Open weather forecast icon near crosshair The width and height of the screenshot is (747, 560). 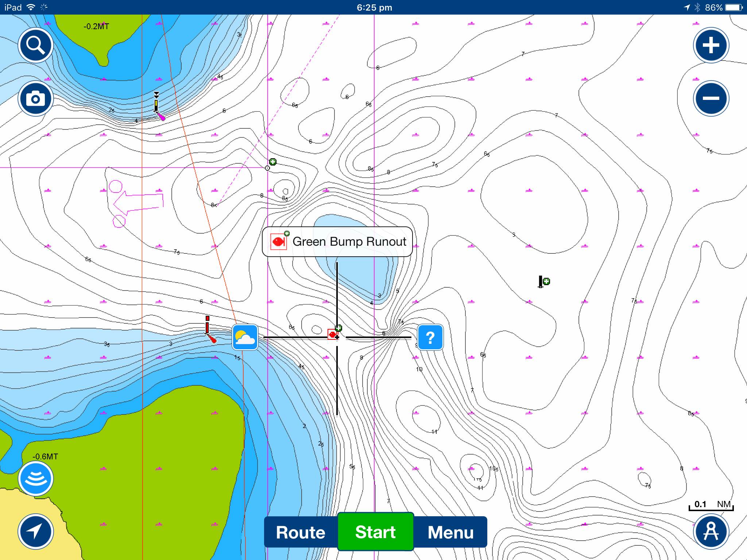pyautogui.click(x=245, y=337)
